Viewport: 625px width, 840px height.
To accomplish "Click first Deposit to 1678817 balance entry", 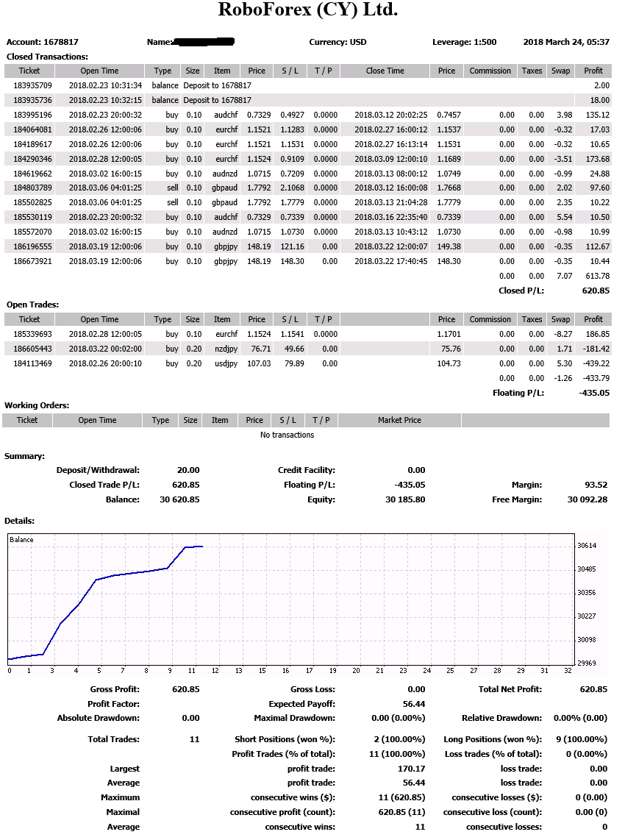I will [217, 86].
